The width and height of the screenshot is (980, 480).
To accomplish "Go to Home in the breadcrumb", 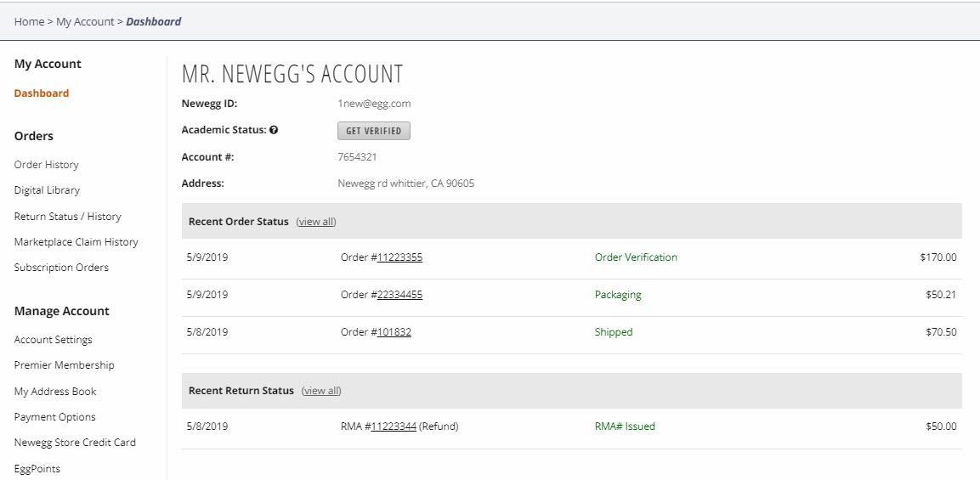I will 30,21.
